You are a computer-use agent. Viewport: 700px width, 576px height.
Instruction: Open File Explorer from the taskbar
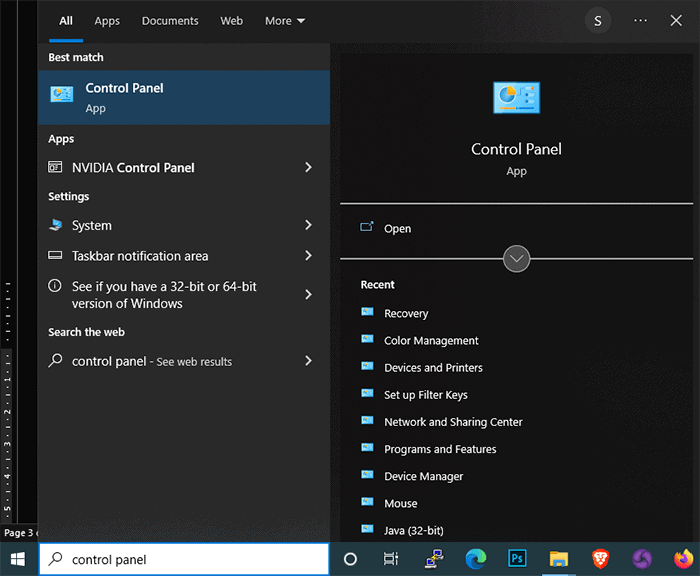pyautogui.click(x=559, y=559)
